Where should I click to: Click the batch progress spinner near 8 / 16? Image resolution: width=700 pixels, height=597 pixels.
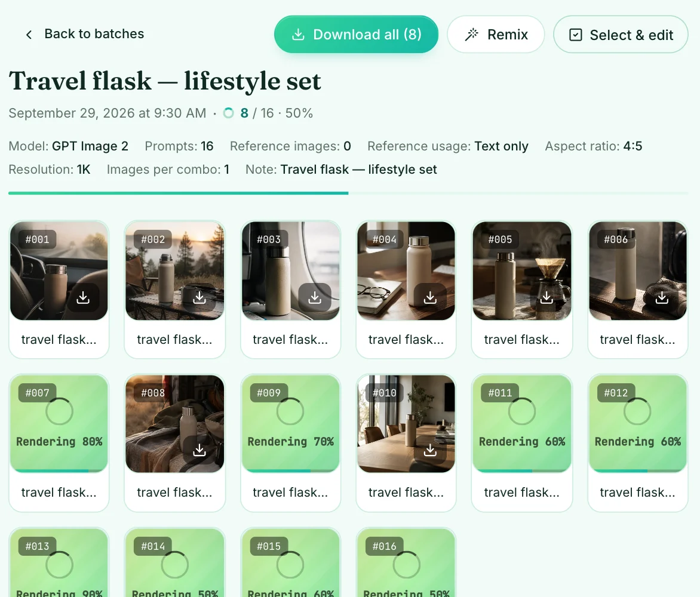(x=229, y=113)
